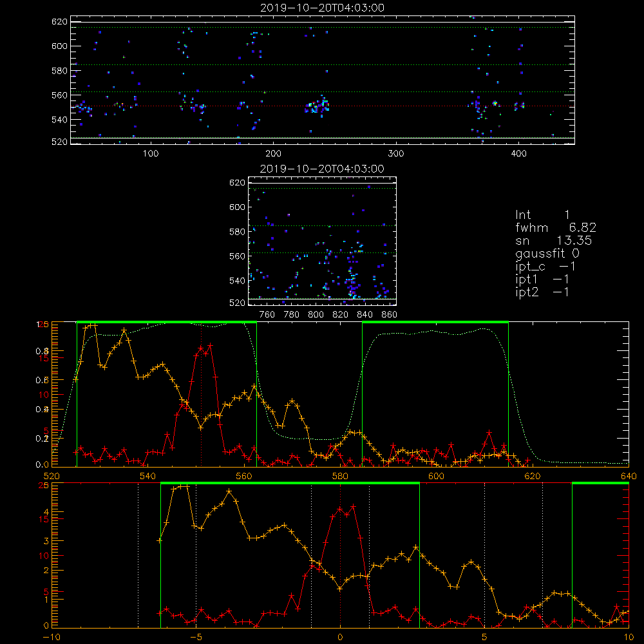
Task: Select the 'ipt1 -1' parameter line
Action: click(542, 279)
